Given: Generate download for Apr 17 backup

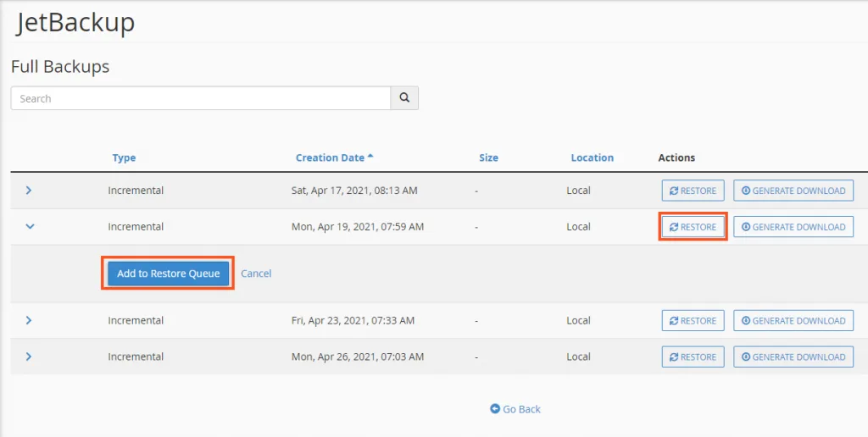Looking at the screenshot, I should pyautogui.click(x=793, y=191).
